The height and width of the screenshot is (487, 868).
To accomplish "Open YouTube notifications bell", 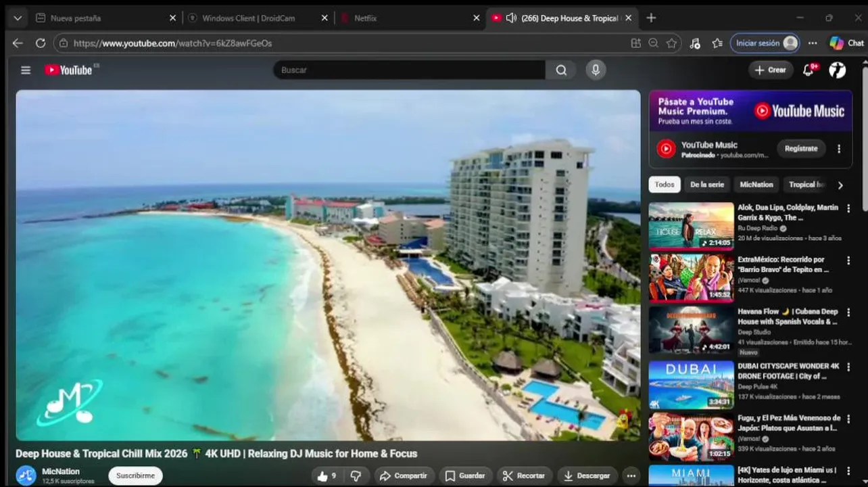I will coord(809,70).
